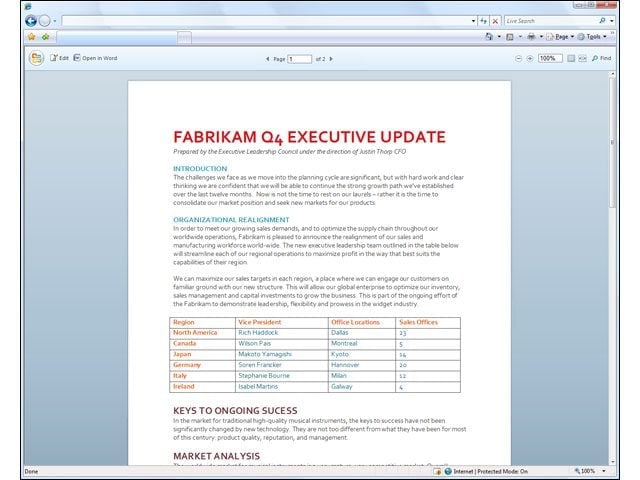The image size is (640, 480).
Task: Refresh the page with the refresh icon
Action: click(484, 21)
